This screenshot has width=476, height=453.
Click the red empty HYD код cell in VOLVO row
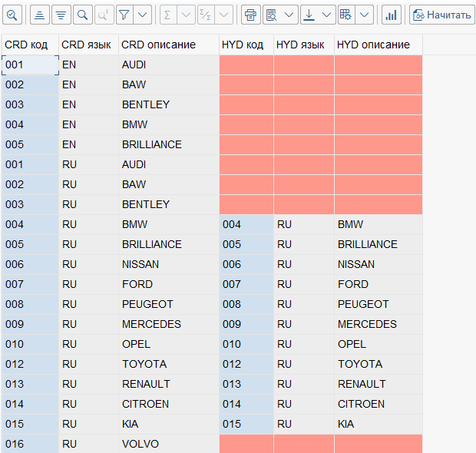246,444
